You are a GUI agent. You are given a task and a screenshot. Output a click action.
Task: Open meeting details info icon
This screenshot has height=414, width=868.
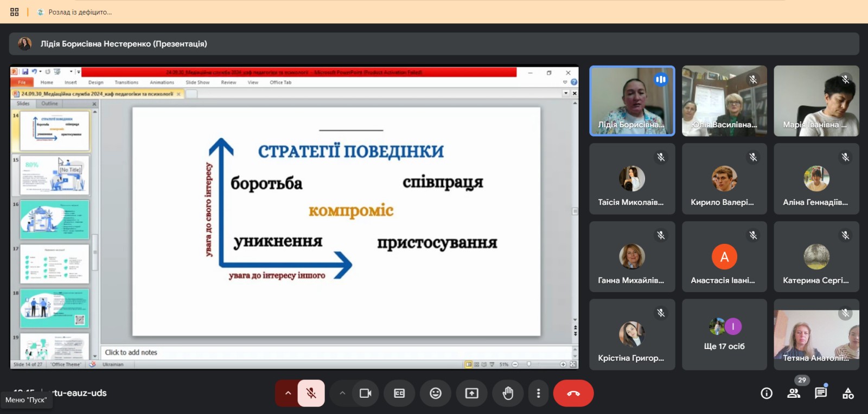[x=767, y=393]
